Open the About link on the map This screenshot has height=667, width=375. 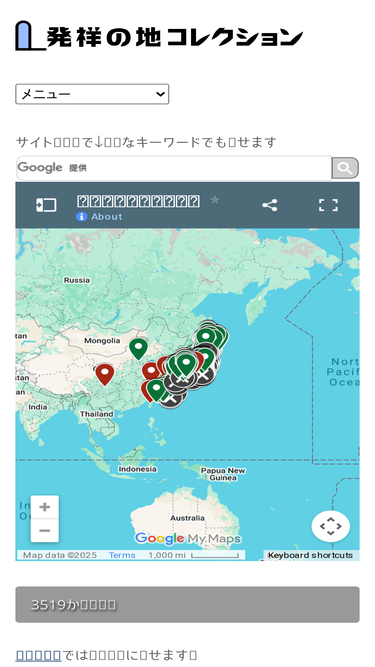tap(107, 217)
